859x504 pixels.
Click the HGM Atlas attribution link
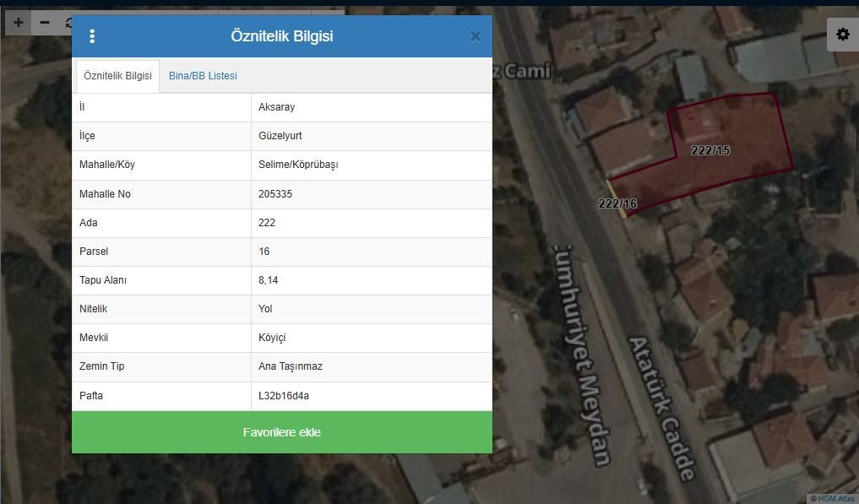point(833,498)
